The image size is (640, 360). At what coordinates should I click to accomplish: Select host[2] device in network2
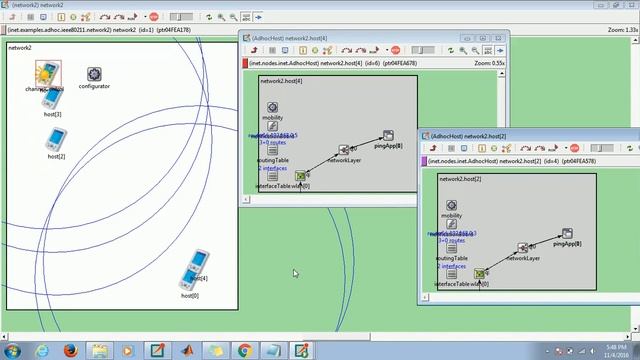click(x=56, y=140)
